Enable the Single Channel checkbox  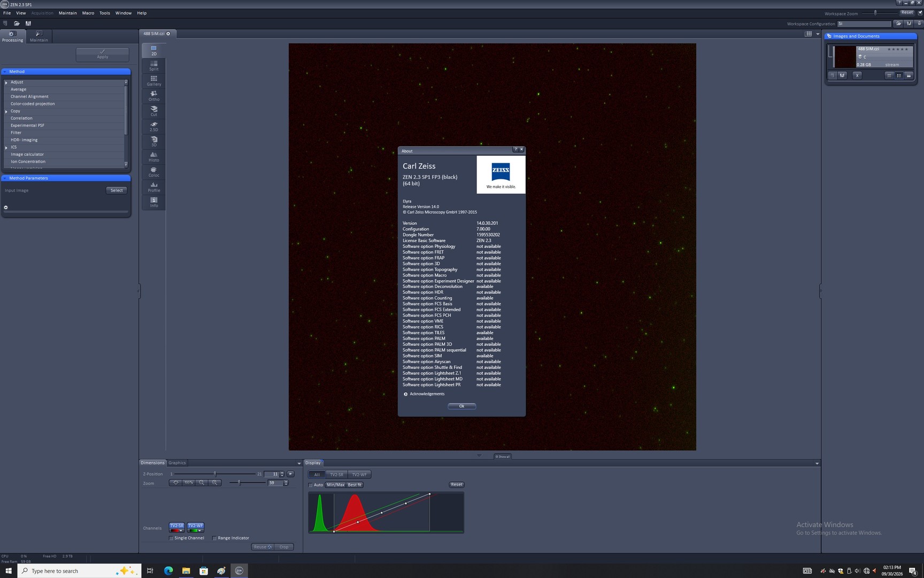pos(171,538)
